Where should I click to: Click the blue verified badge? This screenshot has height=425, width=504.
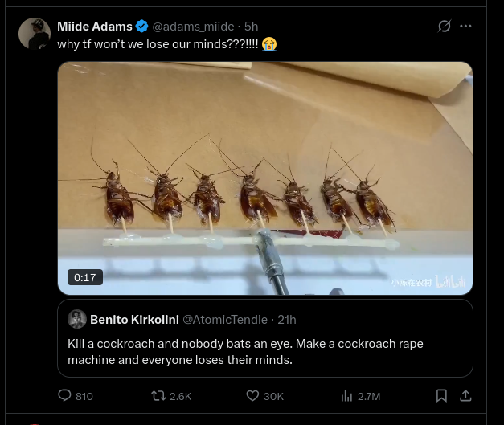142,27
